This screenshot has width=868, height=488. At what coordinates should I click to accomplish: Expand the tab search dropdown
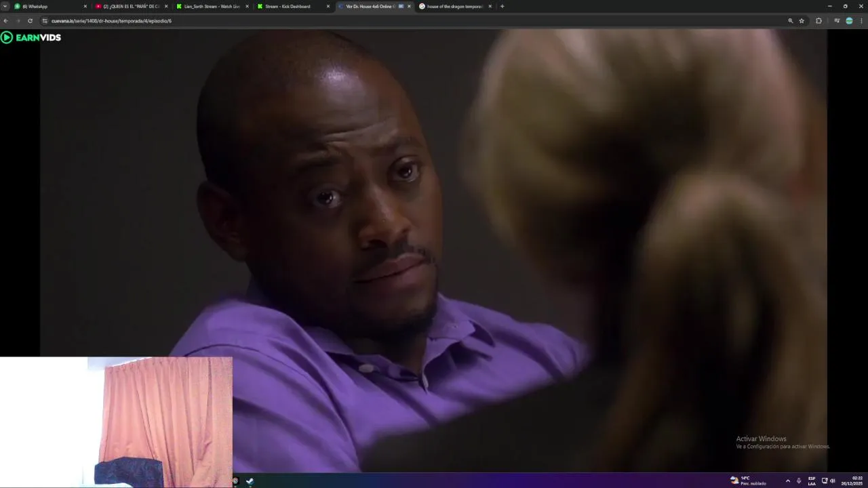click(5, 6)
